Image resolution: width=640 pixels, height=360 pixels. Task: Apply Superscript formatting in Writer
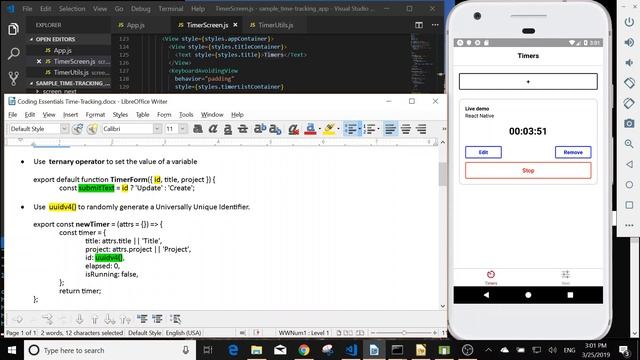point(260,129)
